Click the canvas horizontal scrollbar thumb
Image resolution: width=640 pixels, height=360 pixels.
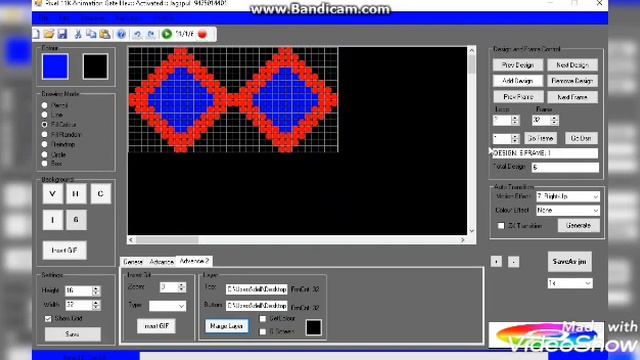click(x=167, y=240)
